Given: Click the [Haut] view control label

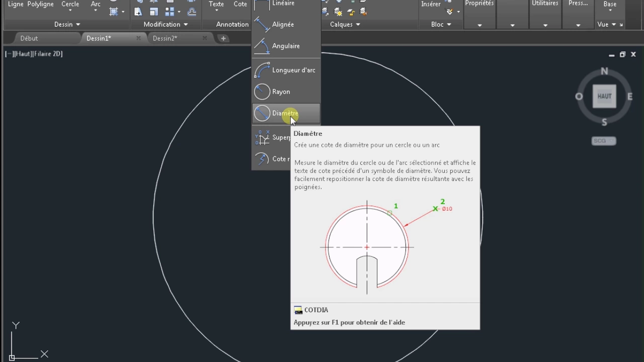Looking at the screenshot, I should pyautogui.click(x=22, y=54).
